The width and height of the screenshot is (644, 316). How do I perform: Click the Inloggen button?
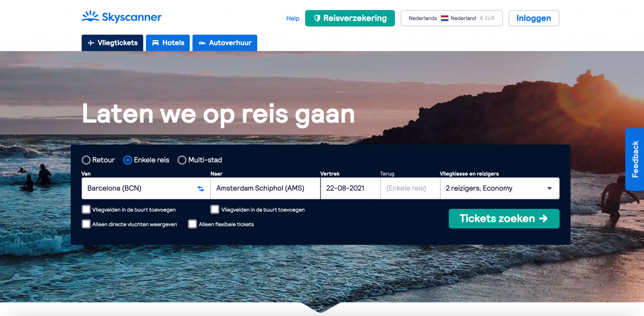[x=534, y=18]
